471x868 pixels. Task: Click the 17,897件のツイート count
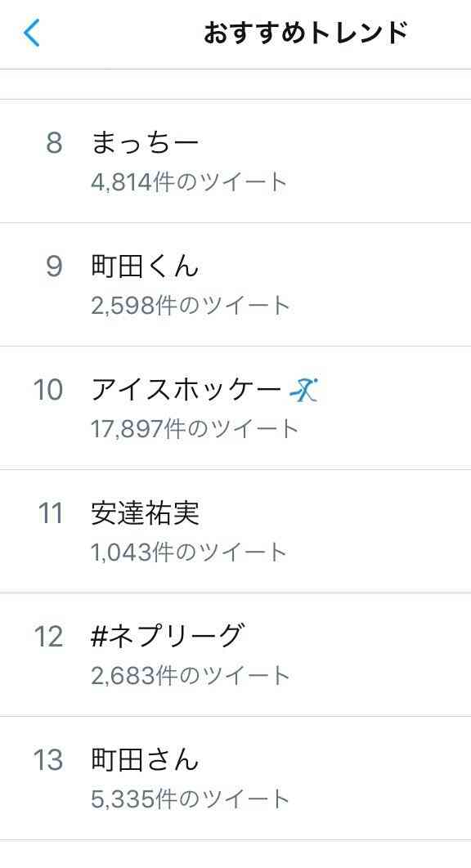coord(195,429)
